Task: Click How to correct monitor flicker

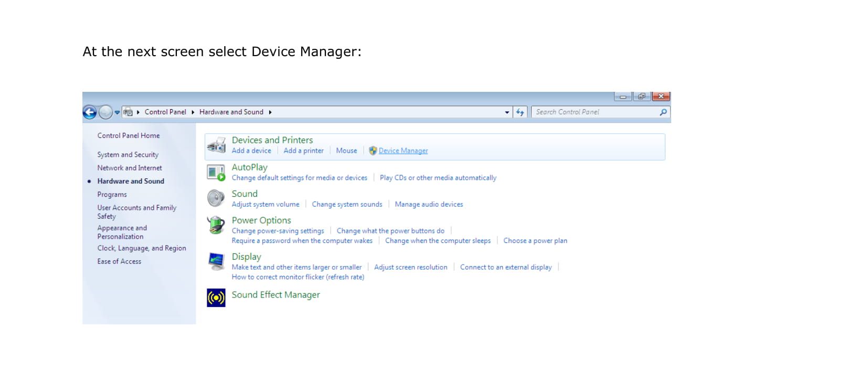Action: pyautogui.click(x=298, y=277)
